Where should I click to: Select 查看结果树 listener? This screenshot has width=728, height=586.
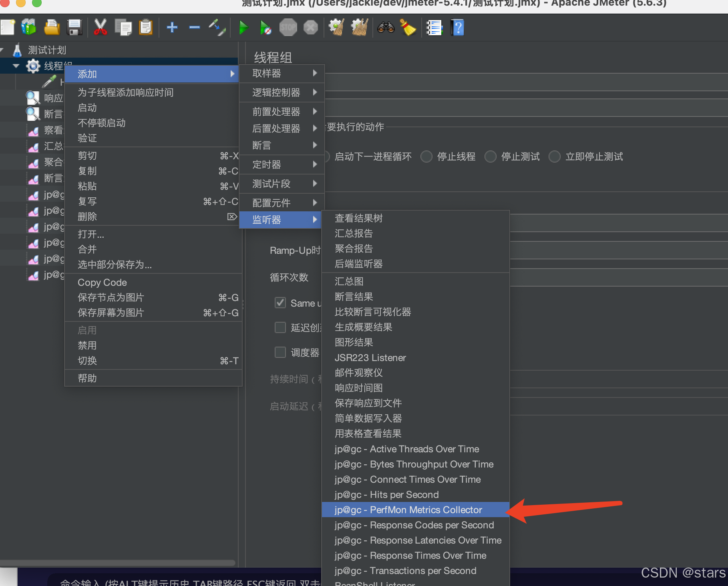(416, 218)
